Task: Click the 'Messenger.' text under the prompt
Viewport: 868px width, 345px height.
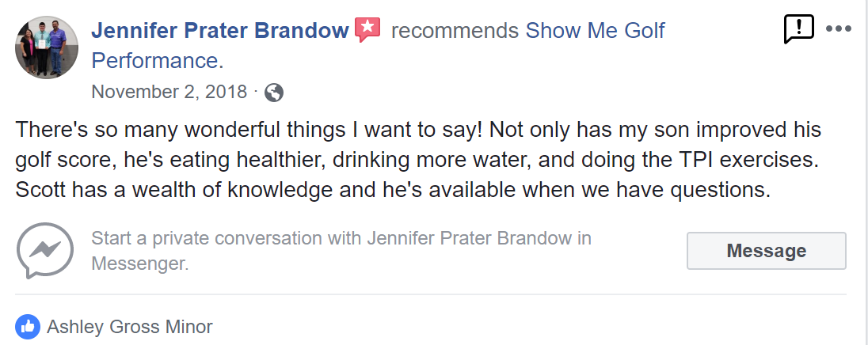Action: tap(140, 263)
